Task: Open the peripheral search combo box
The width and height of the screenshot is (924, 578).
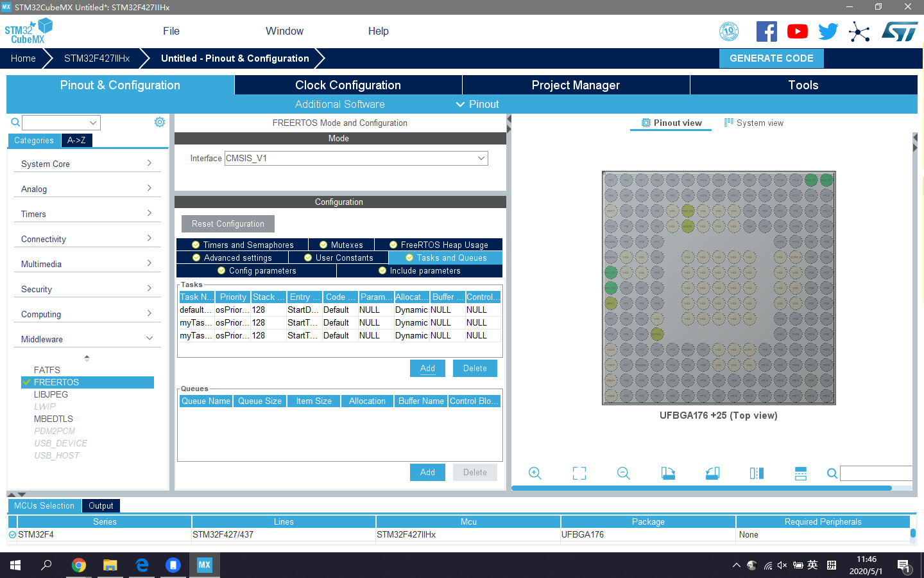Action: point(62,122)
